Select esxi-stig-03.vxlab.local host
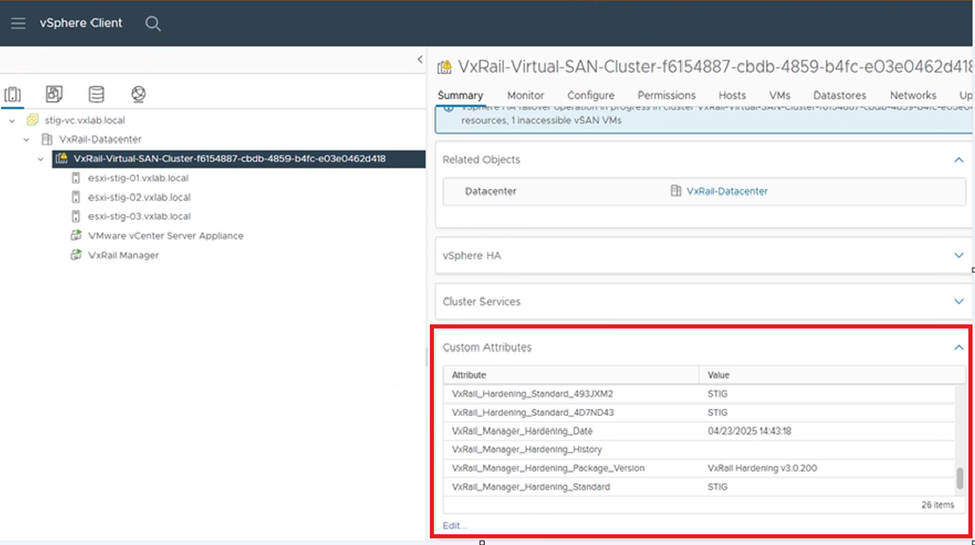 tap(139, 217)
